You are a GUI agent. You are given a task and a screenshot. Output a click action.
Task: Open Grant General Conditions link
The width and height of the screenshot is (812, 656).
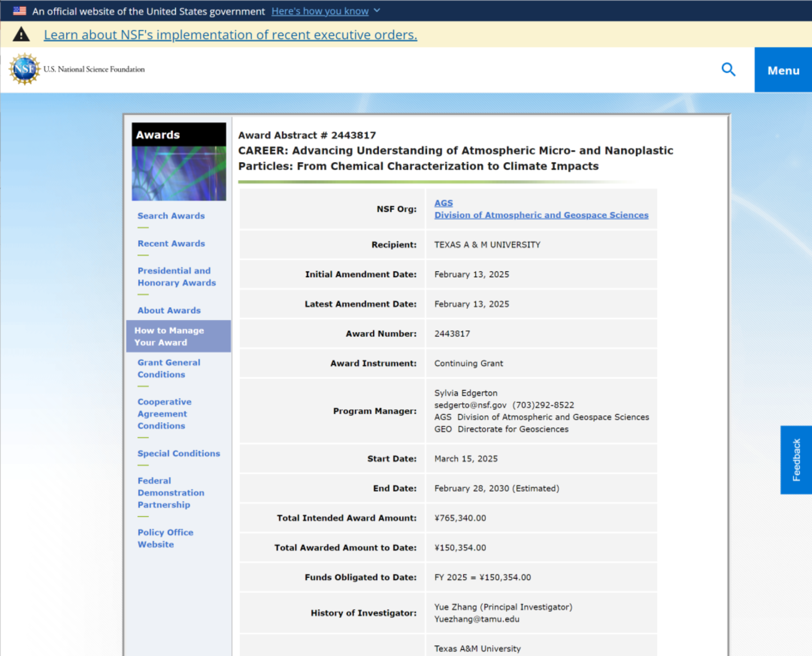point(169,369)
